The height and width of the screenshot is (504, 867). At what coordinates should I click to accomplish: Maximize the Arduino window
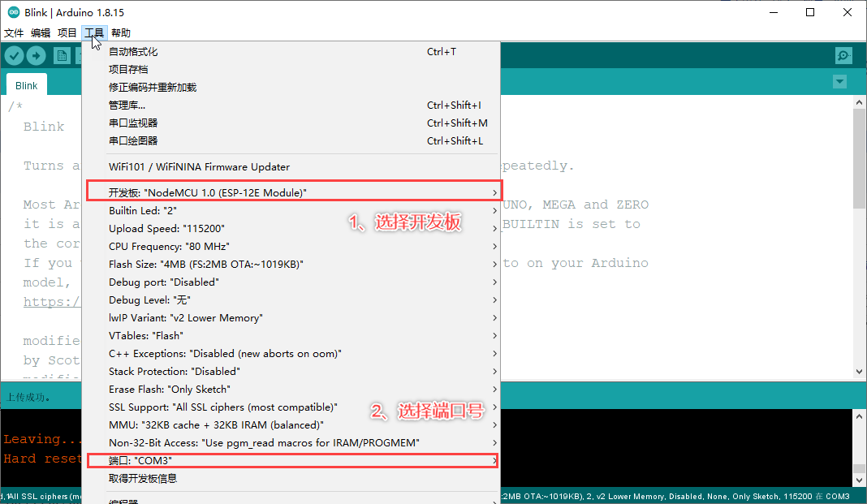[810, 12]
